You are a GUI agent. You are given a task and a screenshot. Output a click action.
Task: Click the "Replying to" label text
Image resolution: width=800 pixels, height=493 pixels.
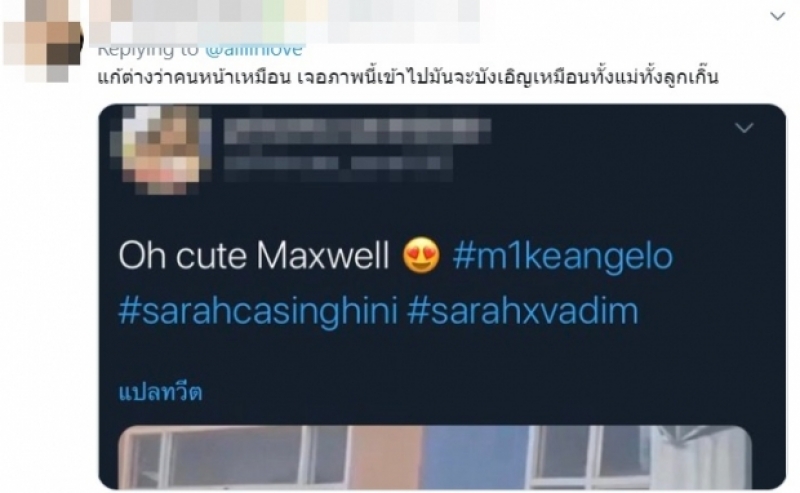(x=147, y=50)
